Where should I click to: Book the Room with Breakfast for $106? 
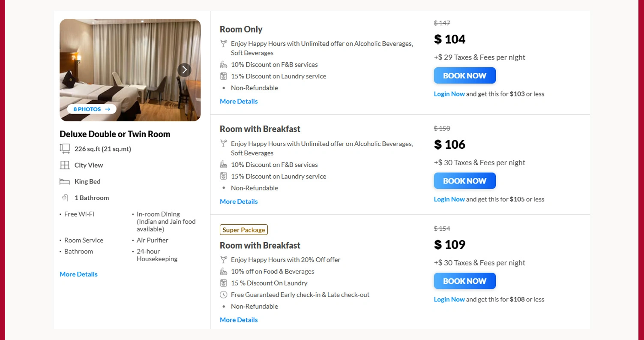pos(464,181)
